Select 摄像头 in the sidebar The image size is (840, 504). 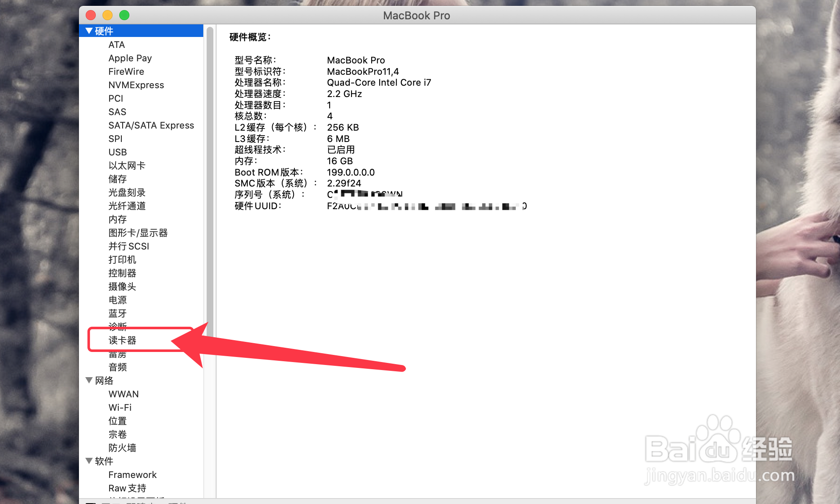[122, 286]
